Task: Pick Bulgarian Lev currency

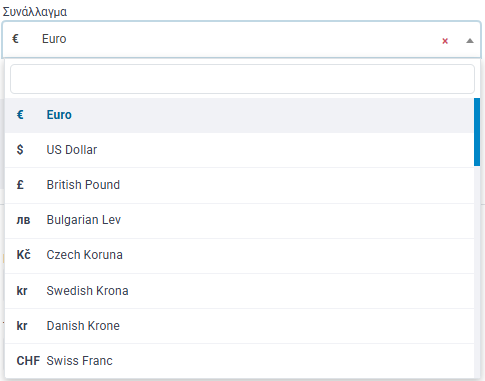Action: coord(239,220)
